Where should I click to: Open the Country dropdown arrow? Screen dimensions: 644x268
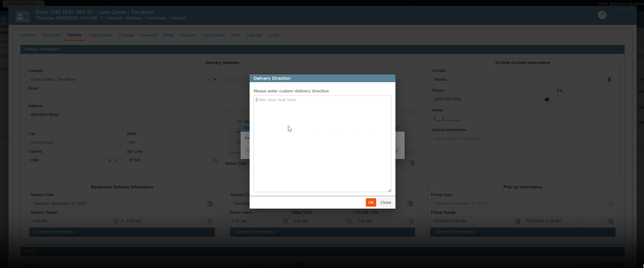click(x=117, y=160)
